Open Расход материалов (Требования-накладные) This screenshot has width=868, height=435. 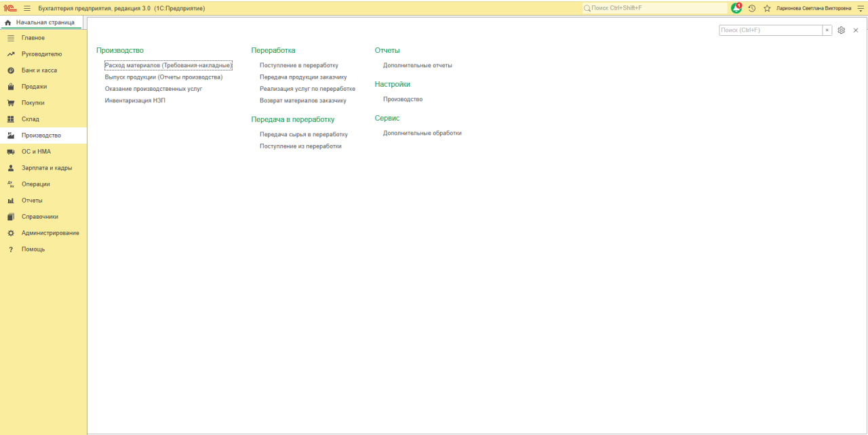(168, 65)
